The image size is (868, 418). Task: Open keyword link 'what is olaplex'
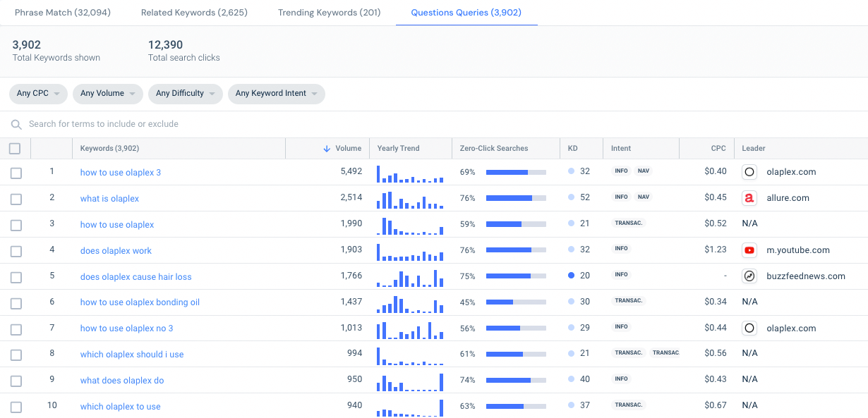[109, 199]
